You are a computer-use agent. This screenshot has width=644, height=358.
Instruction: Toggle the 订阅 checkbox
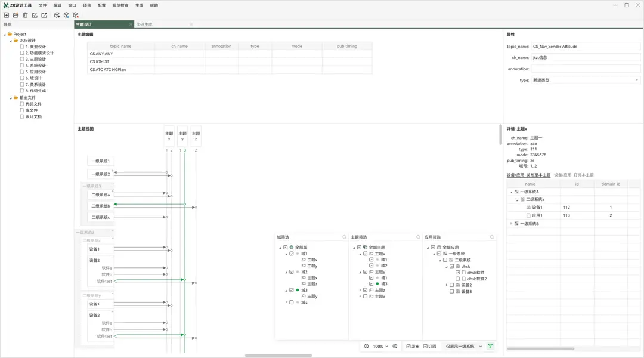426,347
